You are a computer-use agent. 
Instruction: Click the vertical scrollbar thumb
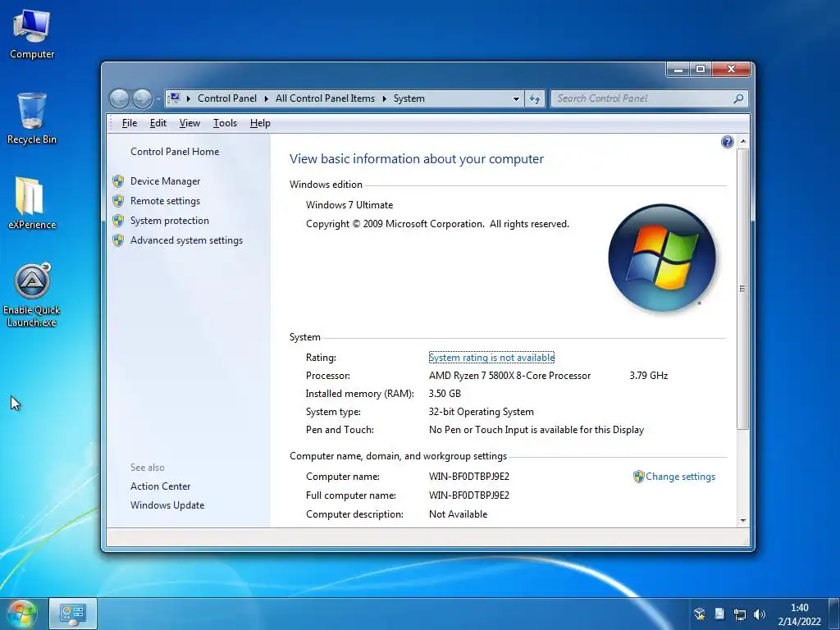pyautogui.click(x=743, y=289)
